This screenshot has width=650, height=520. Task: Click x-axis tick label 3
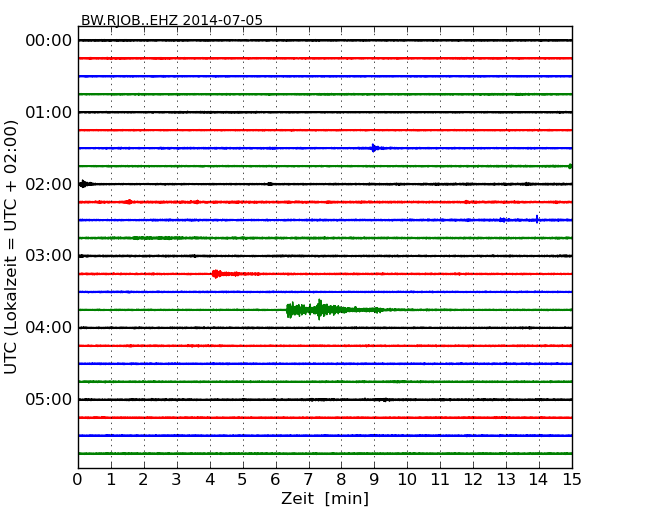point(177,480)
